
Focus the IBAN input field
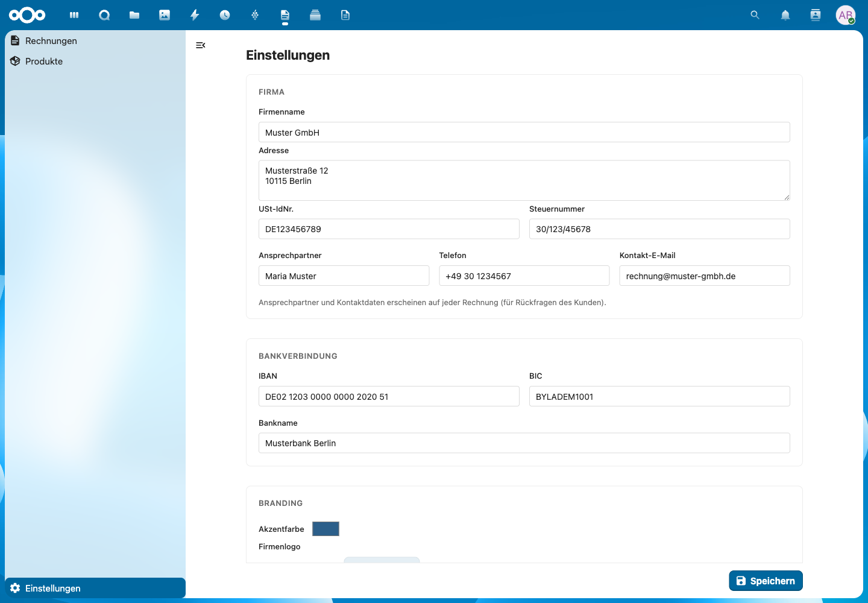pyautogui.click(x=389, y=396)
